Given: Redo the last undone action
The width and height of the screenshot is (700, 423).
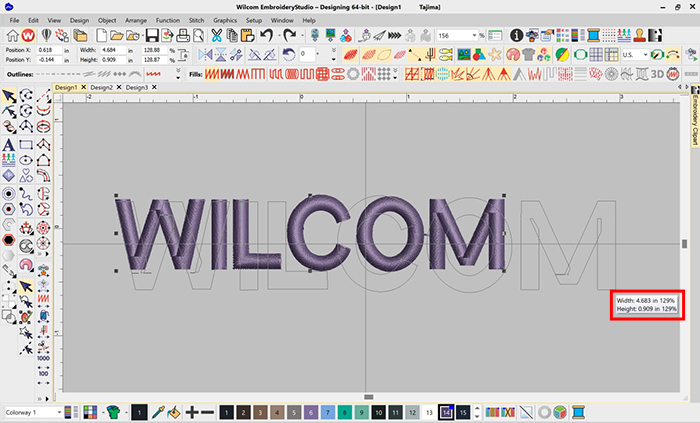Looking at the screenshot, I should pos(290,35).
